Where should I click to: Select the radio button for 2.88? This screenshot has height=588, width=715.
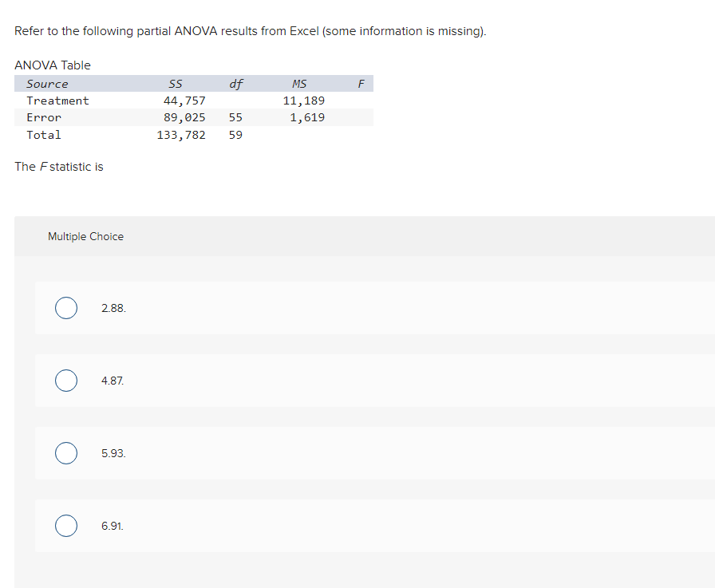(66, 308)
